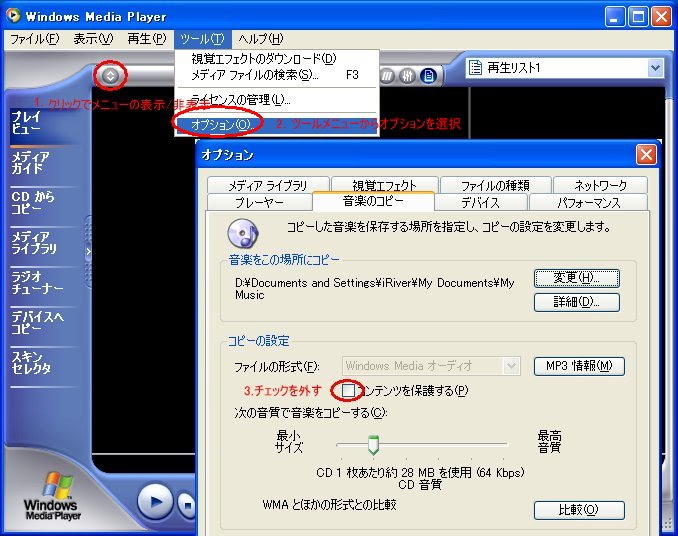Minimize the Windows Media Player window
The width and height of the screenshot is (678, 536).
614,17
